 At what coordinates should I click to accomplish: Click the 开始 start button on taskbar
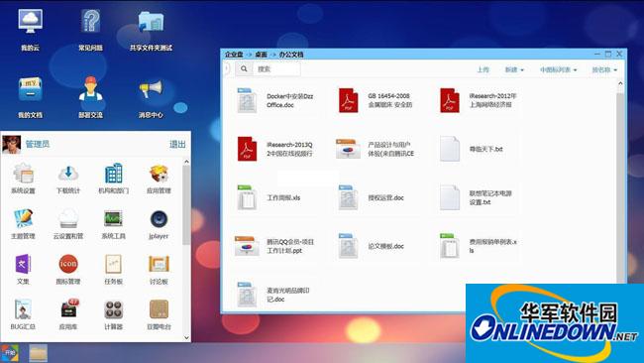[x=10, y=353]
